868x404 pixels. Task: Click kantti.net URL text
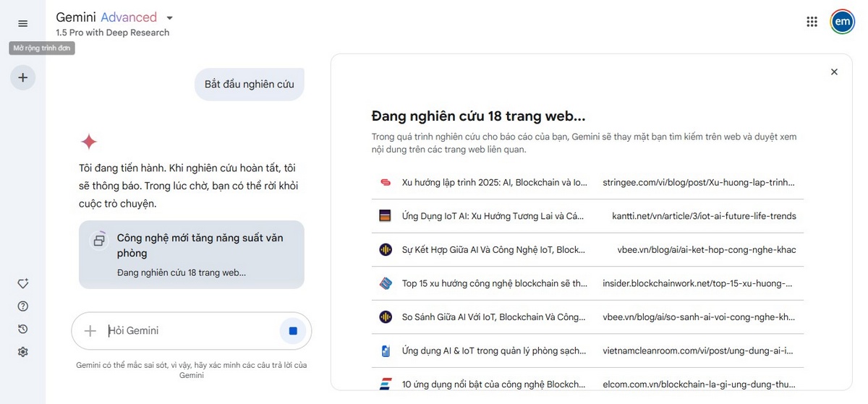pyautogui.click(x=704, y=215)
